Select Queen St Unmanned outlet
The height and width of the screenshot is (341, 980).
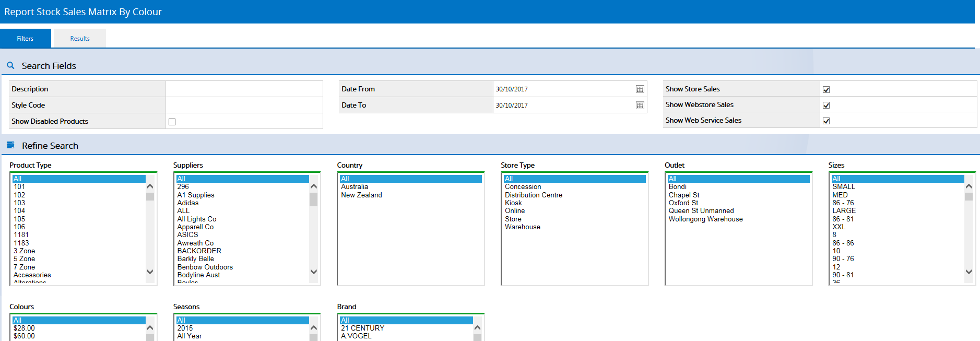click(x=739, y=210)
